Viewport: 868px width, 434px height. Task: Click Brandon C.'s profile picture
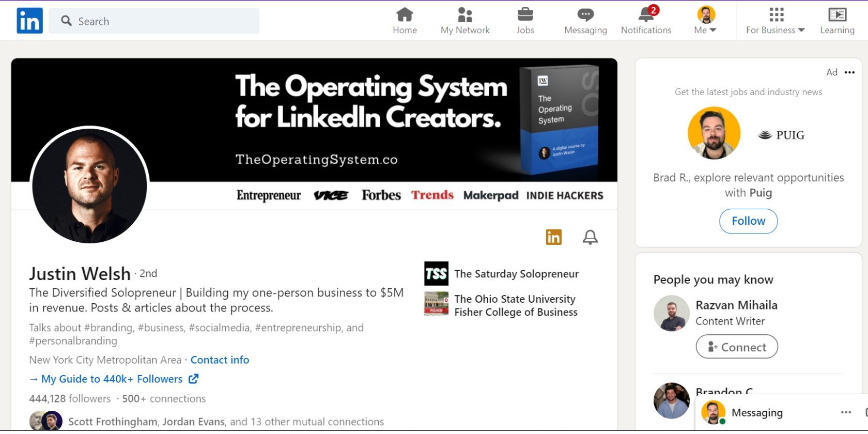click(671, 400)
